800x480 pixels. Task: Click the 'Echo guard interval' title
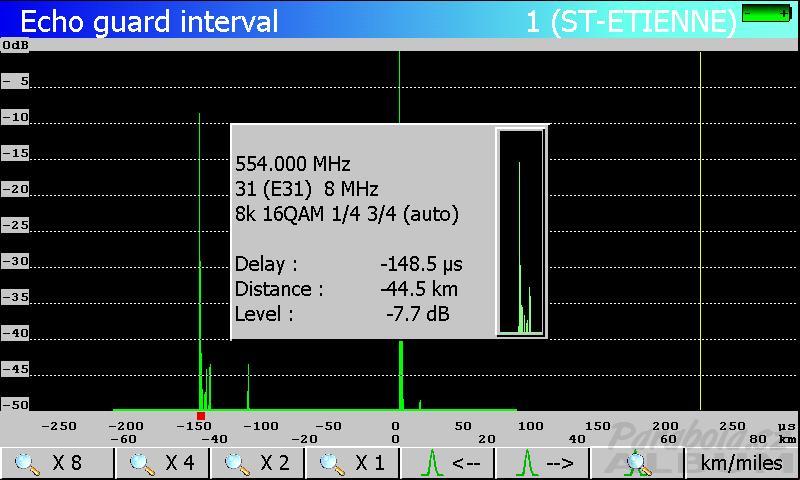pyautogui.click(x=149, y=22)
